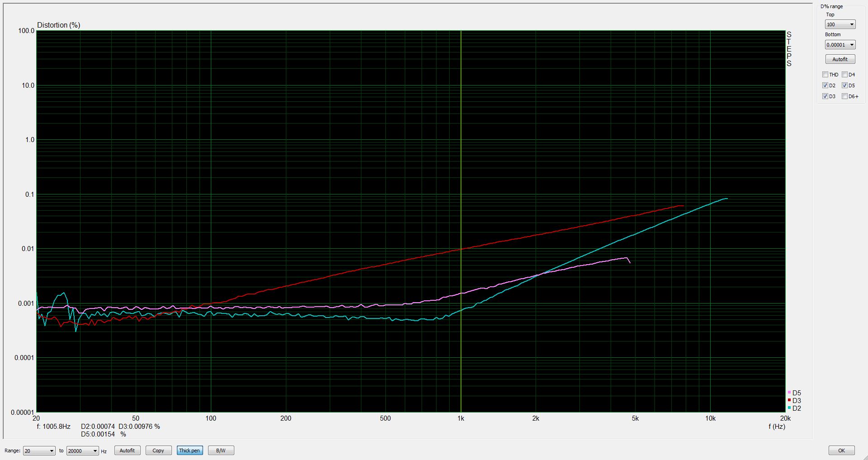The image size is (868, 460).
Task: Click the D3 legend color marker
Action: coord(789,400)
